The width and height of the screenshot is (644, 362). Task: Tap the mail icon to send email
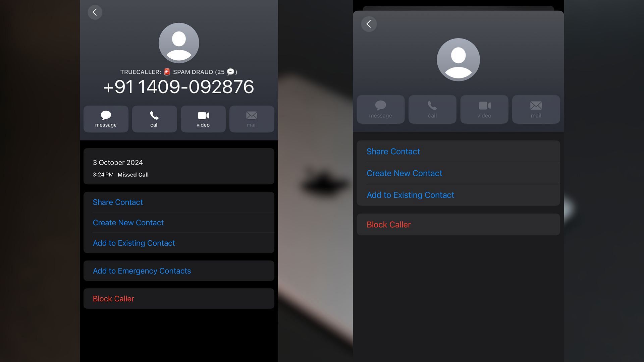point(252,118)
